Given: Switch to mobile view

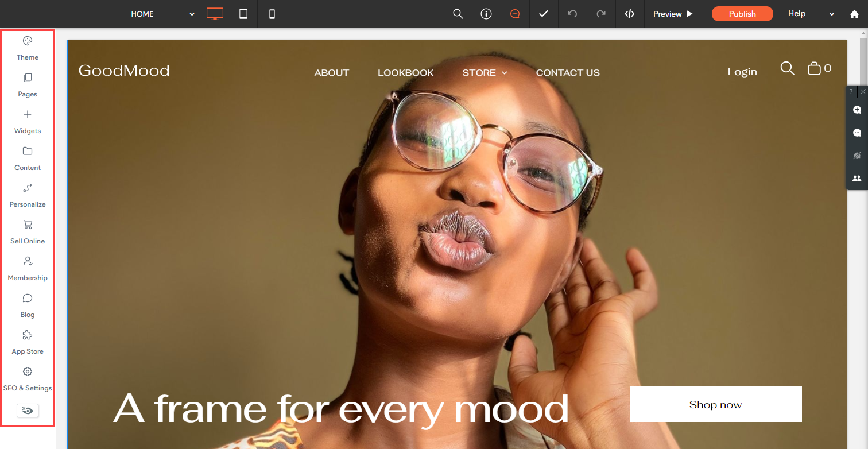Looking at the screenshot, I should [x=272, y=14].
